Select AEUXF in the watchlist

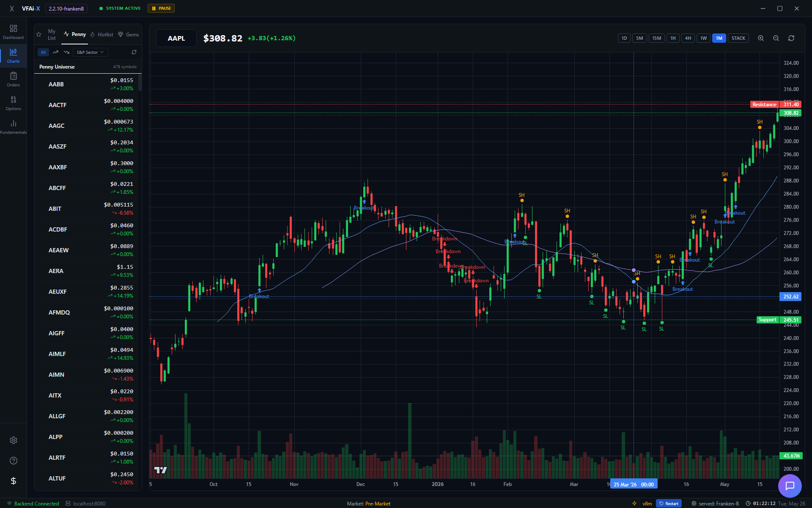[x=87, y=292]
